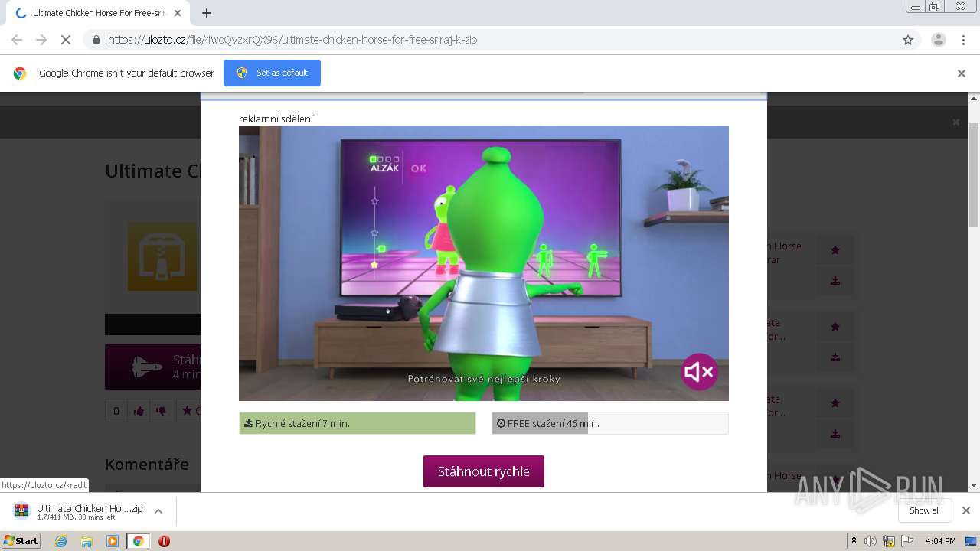This screenshot has height=551, width=980.
Task: Click the 4:04 PM clock
Action: coord(940,541)
